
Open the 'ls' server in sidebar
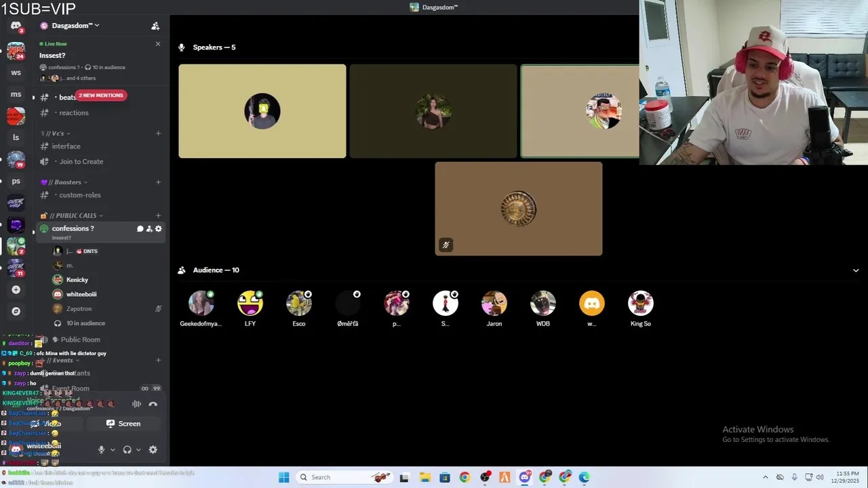click(16, 138)
